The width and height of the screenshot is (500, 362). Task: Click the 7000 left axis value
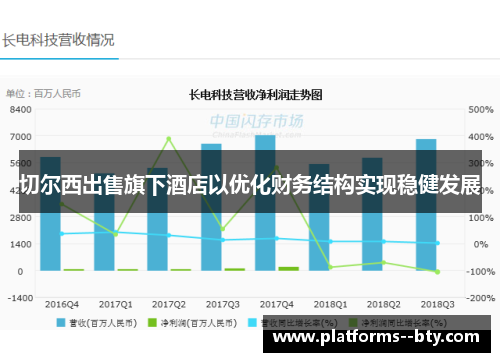coord(21,137)
